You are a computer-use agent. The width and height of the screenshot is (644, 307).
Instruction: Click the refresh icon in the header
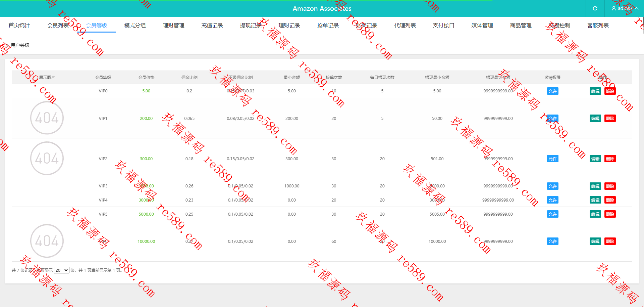click(595, 8)
